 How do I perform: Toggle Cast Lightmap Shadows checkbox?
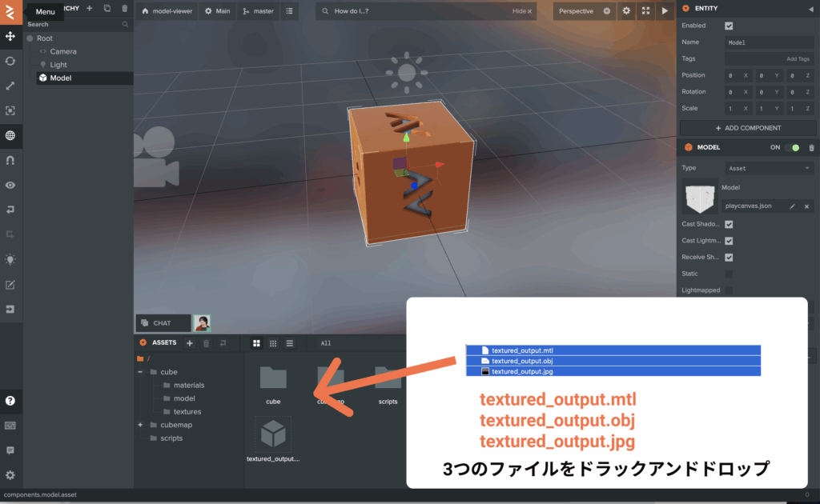pos(729,241)
